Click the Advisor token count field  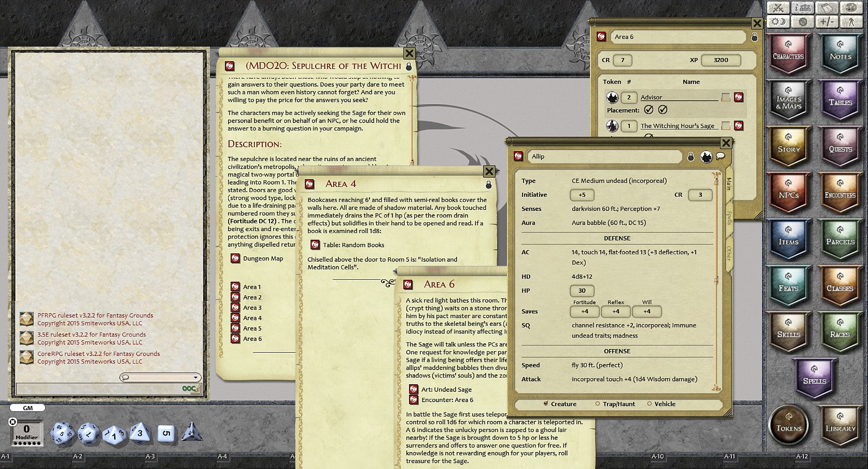point(629,97)
